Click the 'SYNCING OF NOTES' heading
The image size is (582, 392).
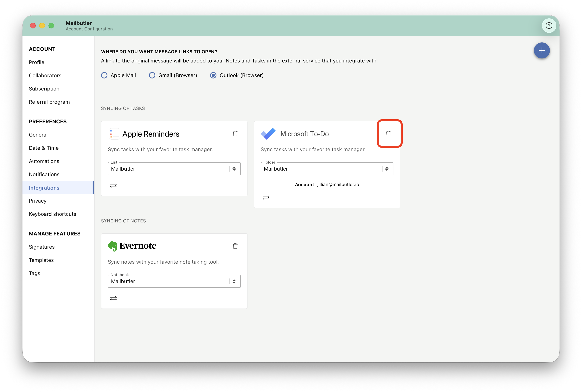click(123, 221)
